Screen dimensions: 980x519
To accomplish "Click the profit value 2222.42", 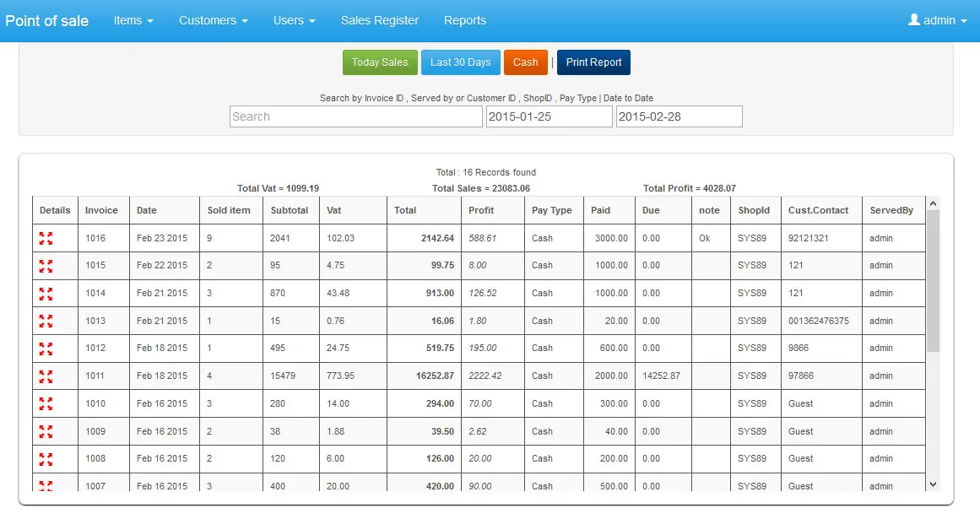I will coord(485,376).
